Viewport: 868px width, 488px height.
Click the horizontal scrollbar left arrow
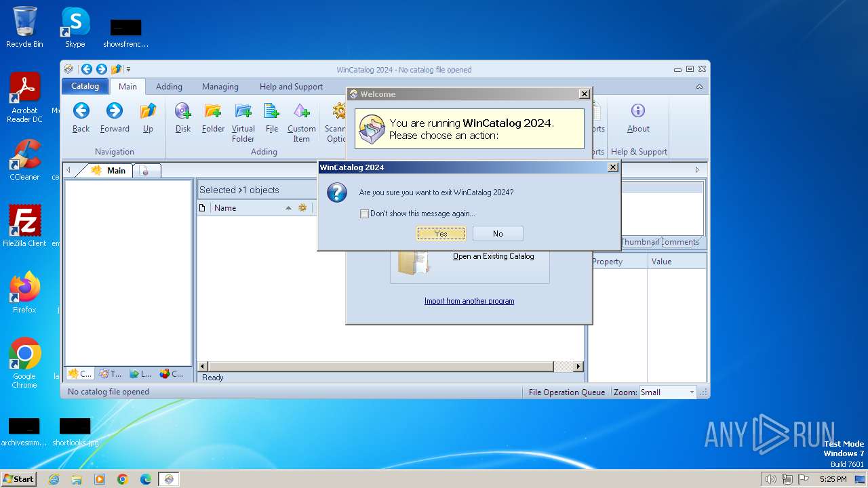click(x=203, y=367)
